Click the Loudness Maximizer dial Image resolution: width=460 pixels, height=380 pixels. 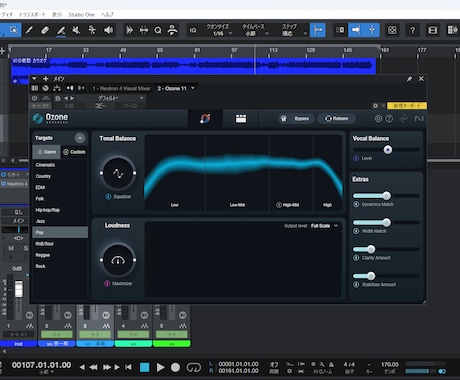(x=118, y=260)
